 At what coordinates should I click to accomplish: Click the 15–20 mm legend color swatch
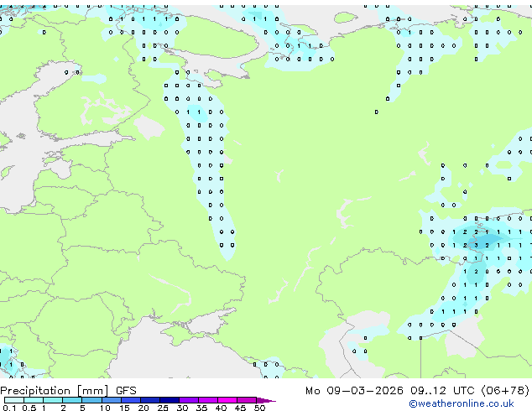pos(130,400)
